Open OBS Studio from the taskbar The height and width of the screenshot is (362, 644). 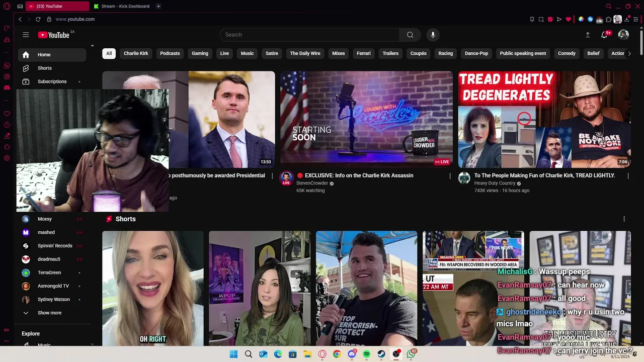coord(396,354)
